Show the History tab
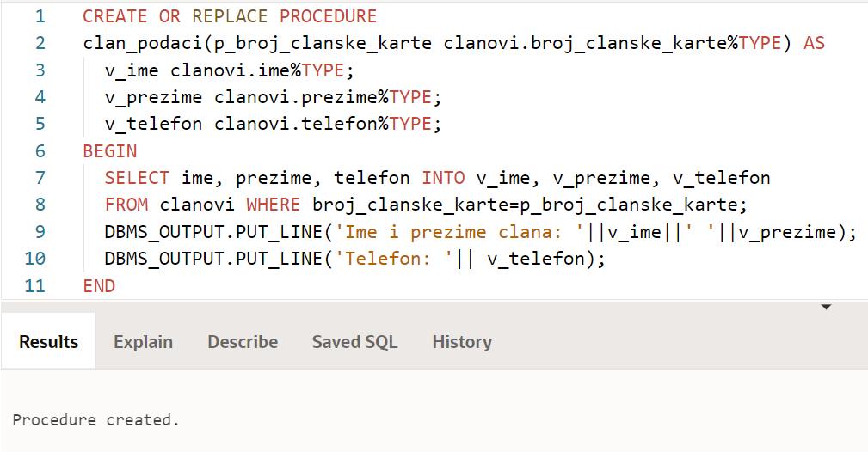The image size is (868, 452). [x=462, y=342]
